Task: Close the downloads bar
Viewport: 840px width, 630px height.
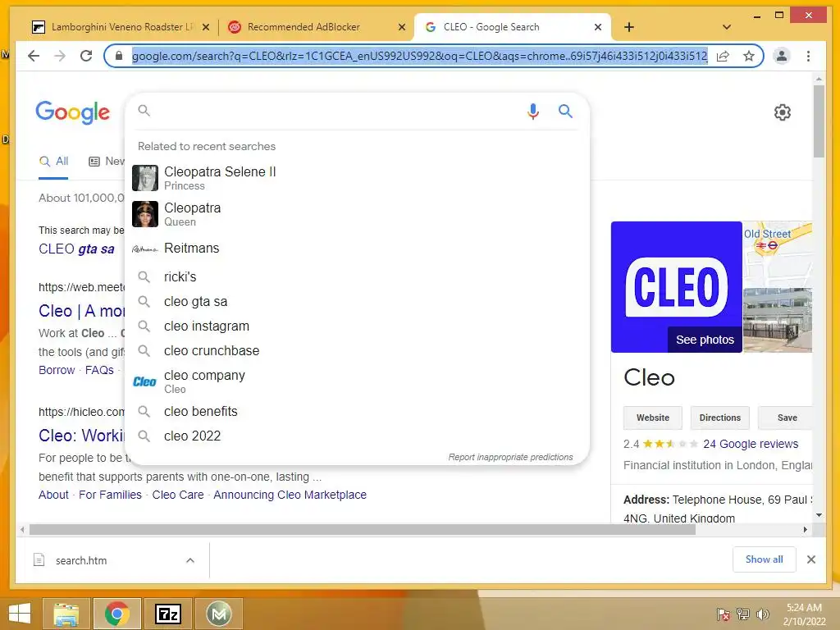Action: pos(811,559)
